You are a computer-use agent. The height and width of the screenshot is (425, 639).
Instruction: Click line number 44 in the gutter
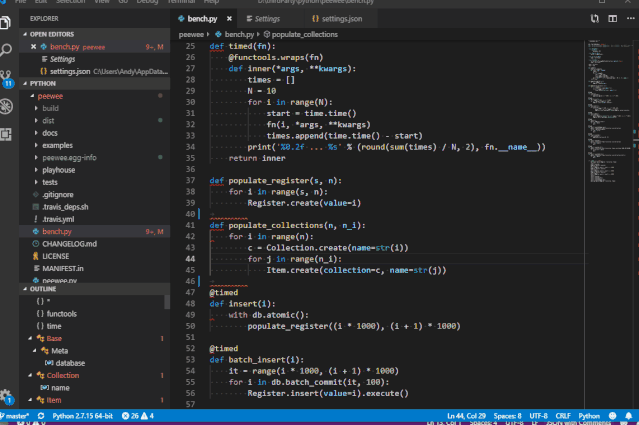pyautogui.click(x=190, y=259)
